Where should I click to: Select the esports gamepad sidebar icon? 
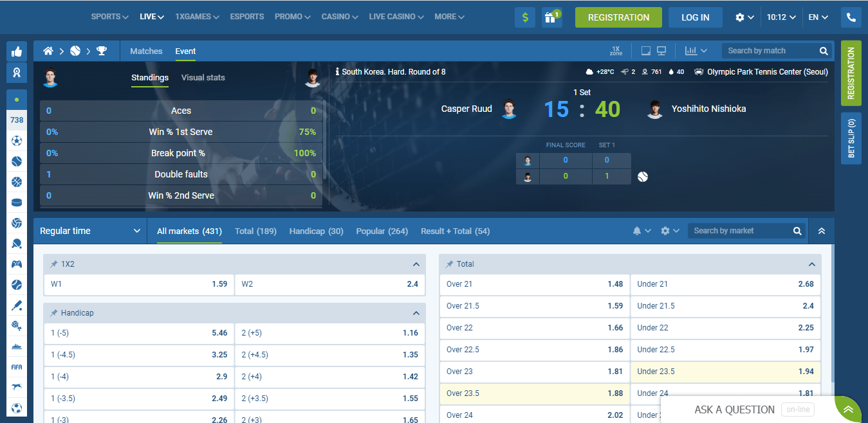click(17, 264)
